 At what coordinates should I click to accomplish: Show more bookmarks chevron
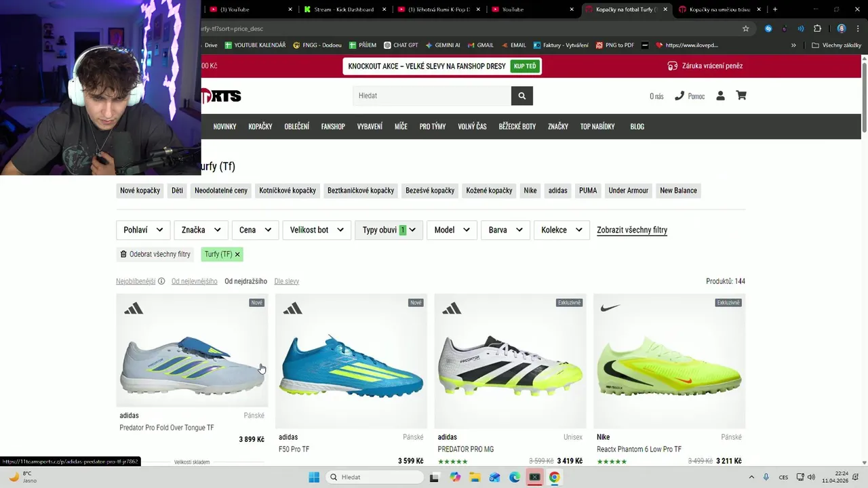coord(793,45)
